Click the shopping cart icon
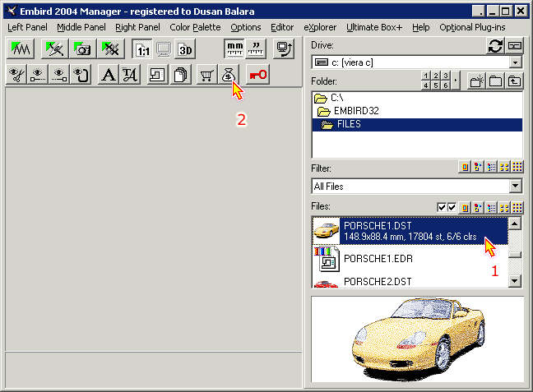 (207, 75)
